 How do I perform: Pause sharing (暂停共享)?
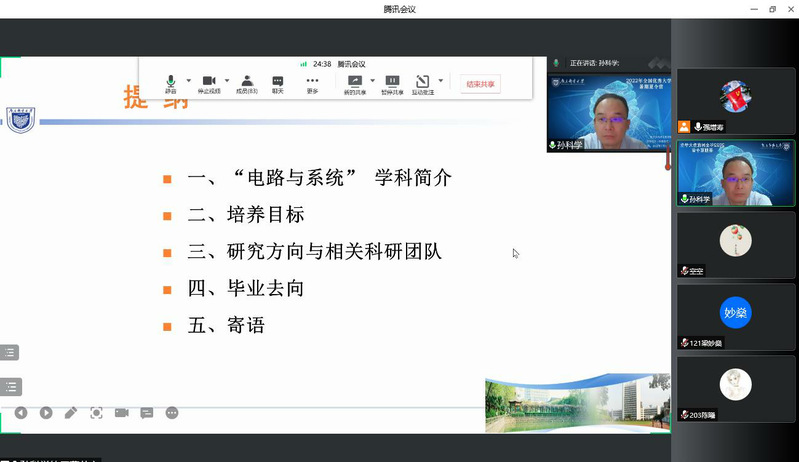[393, 83]
